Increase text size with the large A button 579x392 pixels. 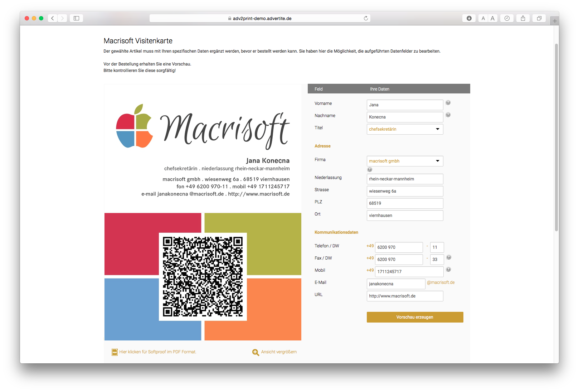coord(493,18)
